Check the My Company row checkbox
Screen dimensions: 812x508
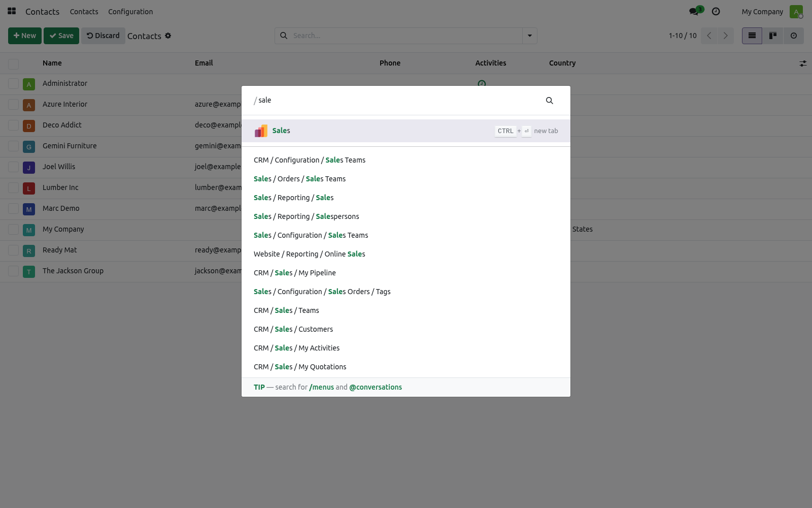(x=14, y=230)
